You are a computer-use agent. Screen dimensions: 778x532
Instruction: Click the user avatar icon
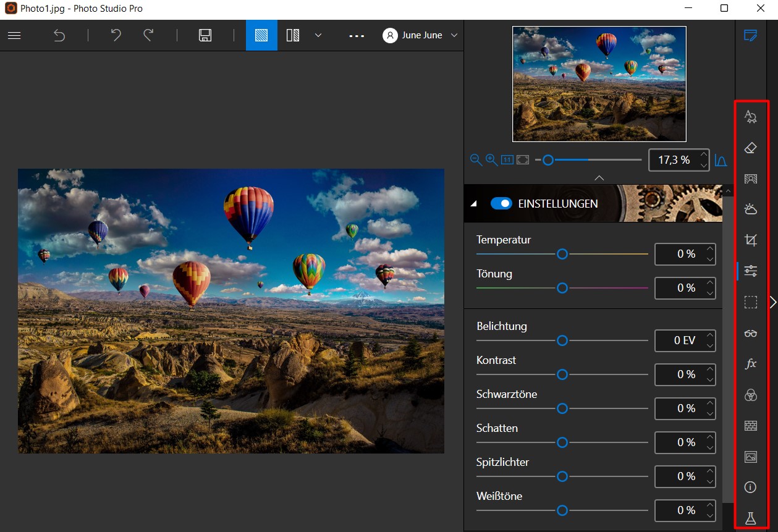coord(390,35)
